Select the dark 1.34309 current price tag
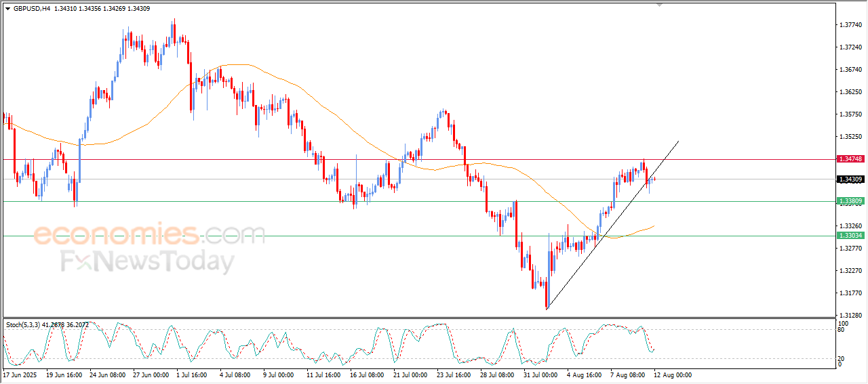 [850, 179]
